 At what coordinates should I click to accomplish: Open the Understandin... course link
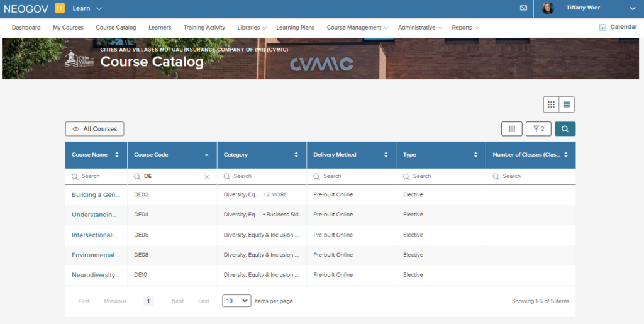(x=94, y=215)
